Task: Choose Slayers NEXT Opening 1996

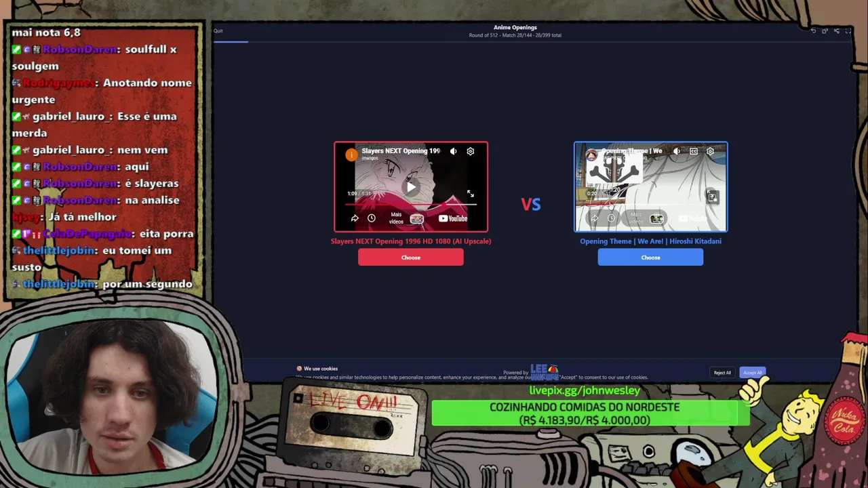Action: tap(411, 258)
